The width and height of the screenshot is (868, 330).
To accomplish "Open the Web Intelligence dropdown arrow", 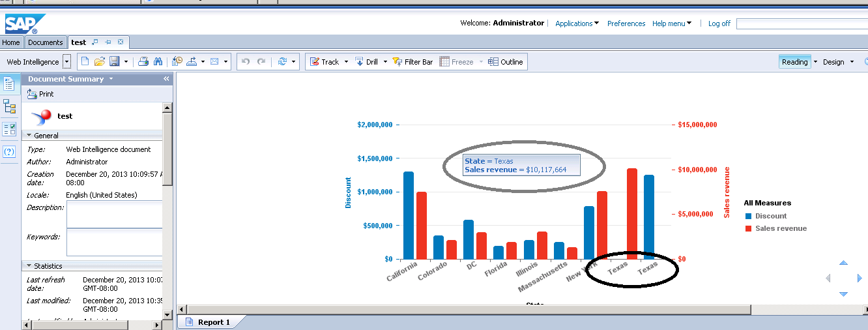I will [66, 63].
